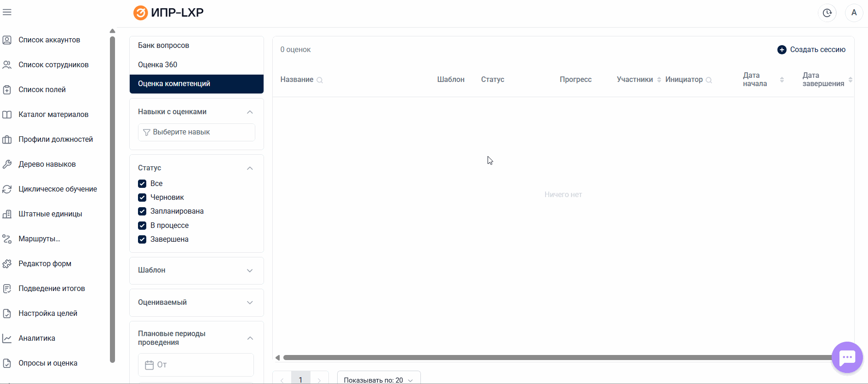Uncheck the Запланирована checkbox
868x384 pixels.
coord(142,211)
